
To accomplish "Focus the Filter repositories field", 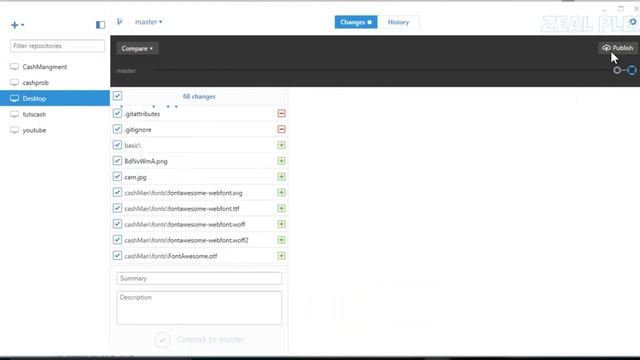I will (x=57, y=46).
